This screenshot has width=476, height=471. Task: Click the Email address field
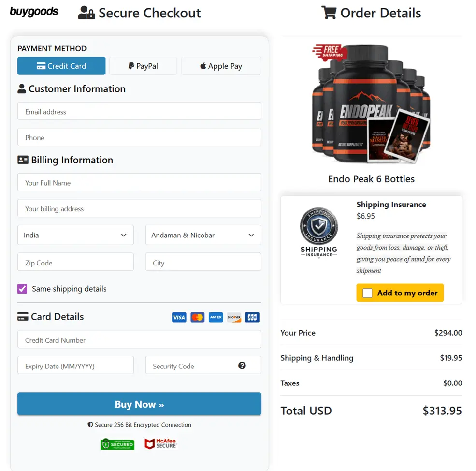pos(139,111)
